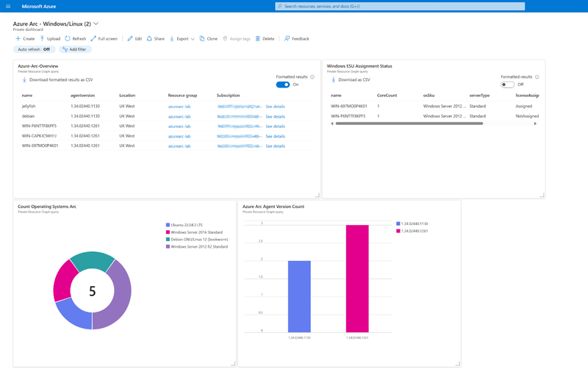Toggle Auto refresh Off pill
588x372 pixels.
[x=34, y=49]
